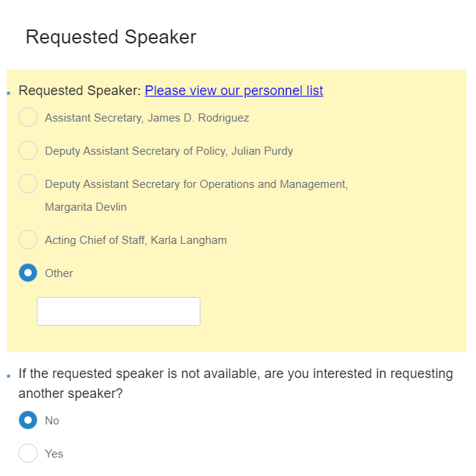Select Assistant Secretary James D. Rodriguez radio button
Image resolution: width=476 pixels, height=476 pixels.
point(28,117)
